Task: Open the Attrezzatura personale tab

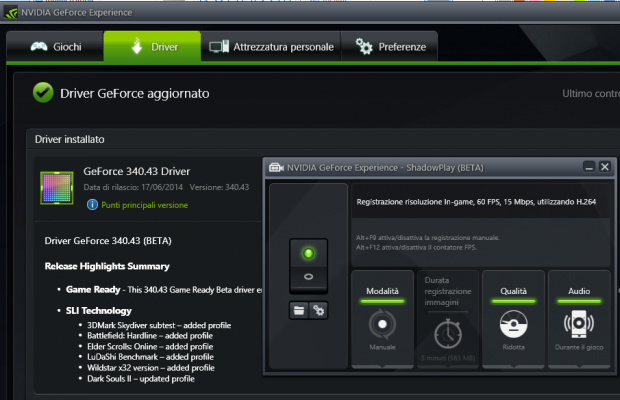Action: [x=271, y=47]
